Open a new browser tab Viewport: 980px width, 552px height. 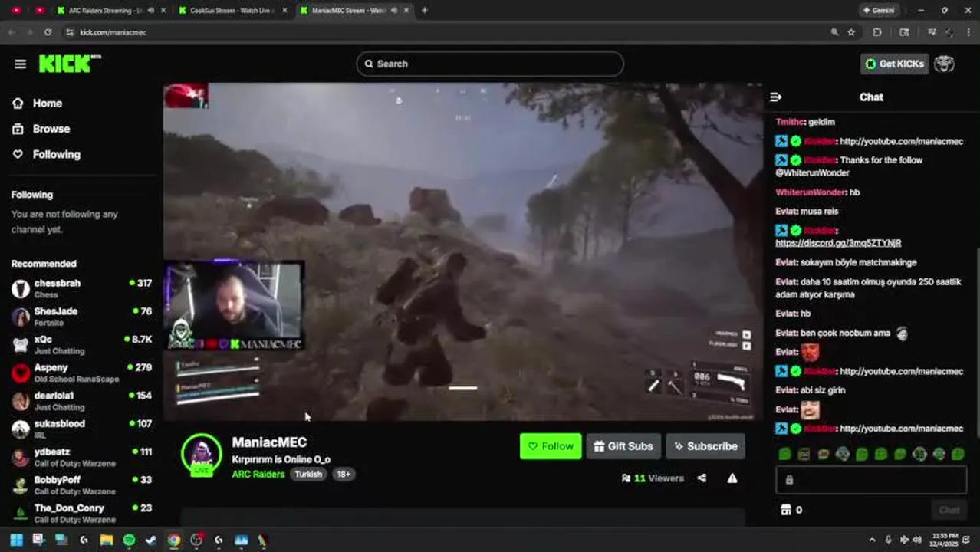point(424,11)
